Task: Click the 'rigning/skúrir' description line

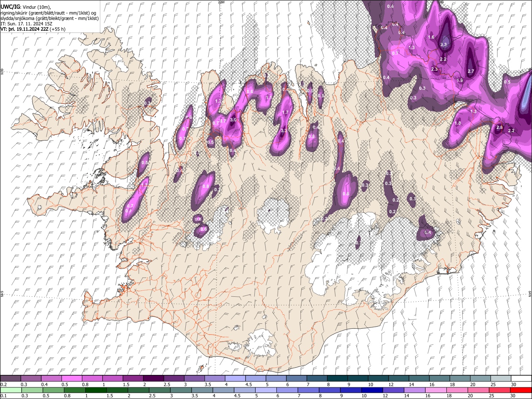Action: 49,13
